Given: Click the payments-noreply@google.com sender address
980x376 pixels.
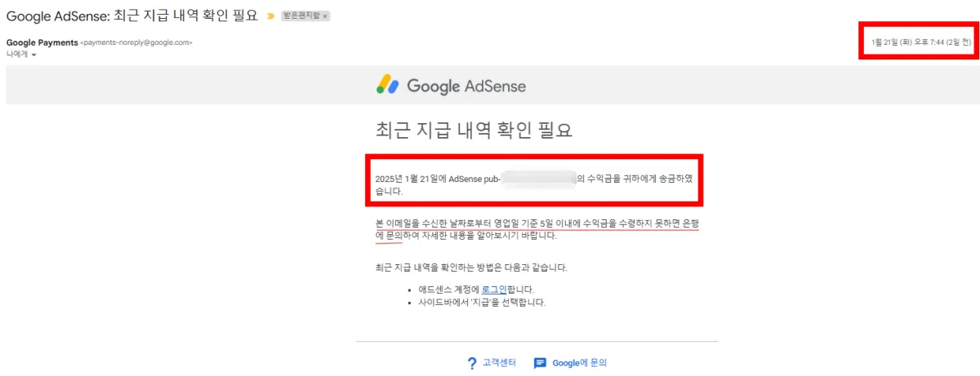Looking at the screenshot, I should click(136, 42).
